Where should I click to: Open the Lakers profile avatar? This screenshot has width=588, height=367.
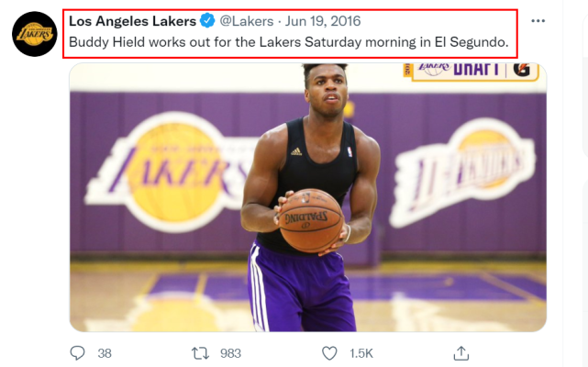click(35, 34)
